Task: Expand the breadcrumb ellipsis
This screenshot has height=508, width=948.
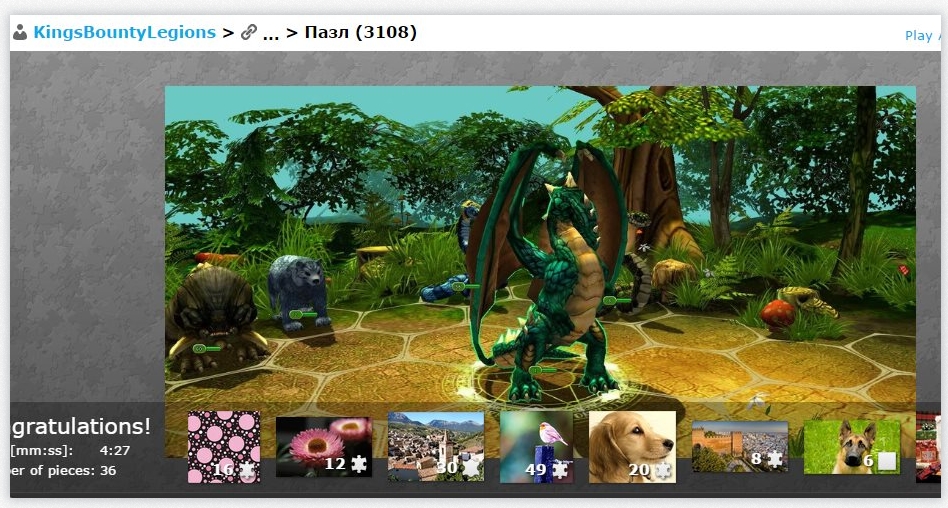Action: pyautogui.click(x=270, y=34)
